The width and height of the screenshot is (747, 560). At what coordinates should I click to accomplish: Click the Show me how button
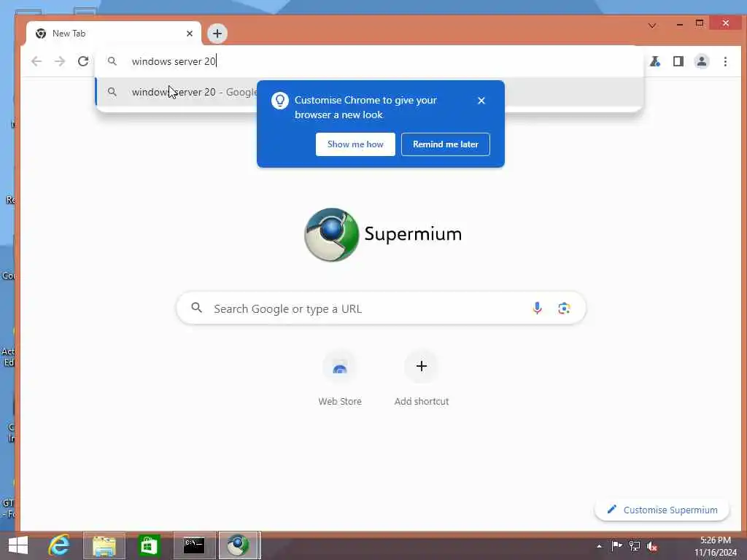click(355, 144)
